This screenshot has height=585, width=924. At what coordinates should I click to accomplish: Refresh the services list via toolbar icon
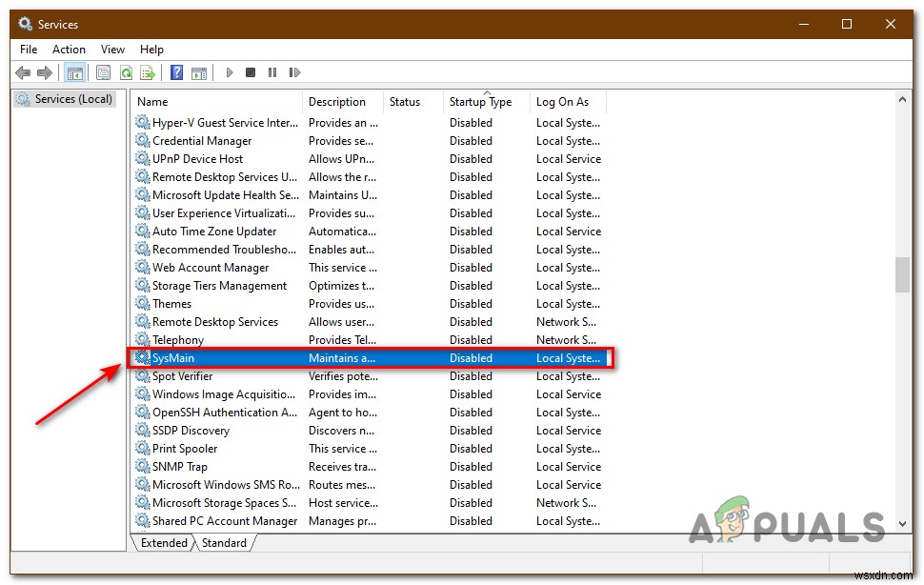pyautogui.click(x=126, y=71)
